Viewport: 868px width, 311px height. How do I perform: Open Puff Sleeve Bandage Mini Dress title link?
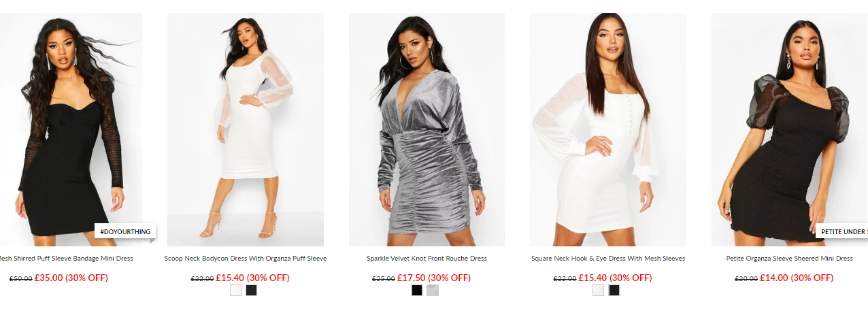point(67,259)
